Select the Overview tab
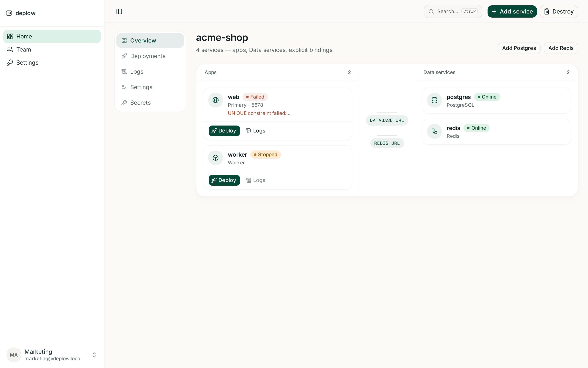588x368 pixels. [x=150, y=40]
